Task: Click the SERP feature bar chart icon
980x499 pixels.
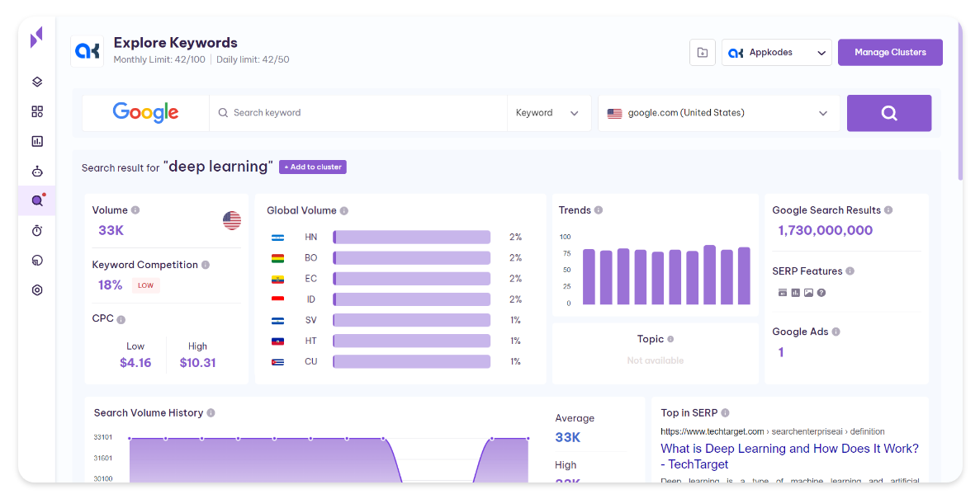Action: 796,292
